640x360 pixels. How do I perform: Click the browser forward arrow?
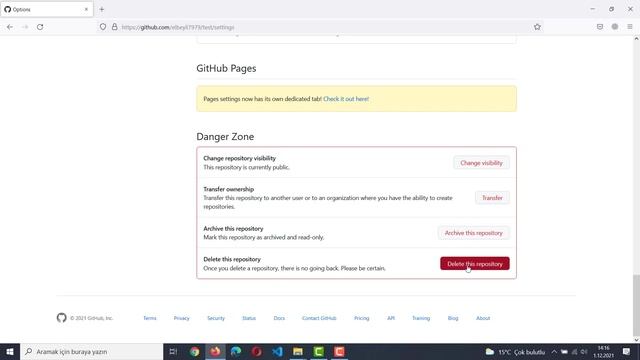[x=25, y=27]
